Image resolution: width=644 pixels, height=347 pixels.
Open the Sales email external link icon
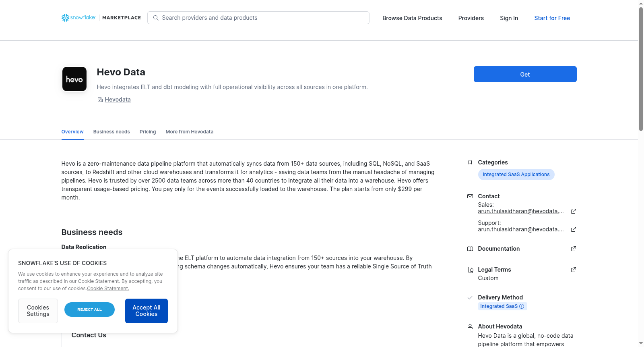point(574,211)
